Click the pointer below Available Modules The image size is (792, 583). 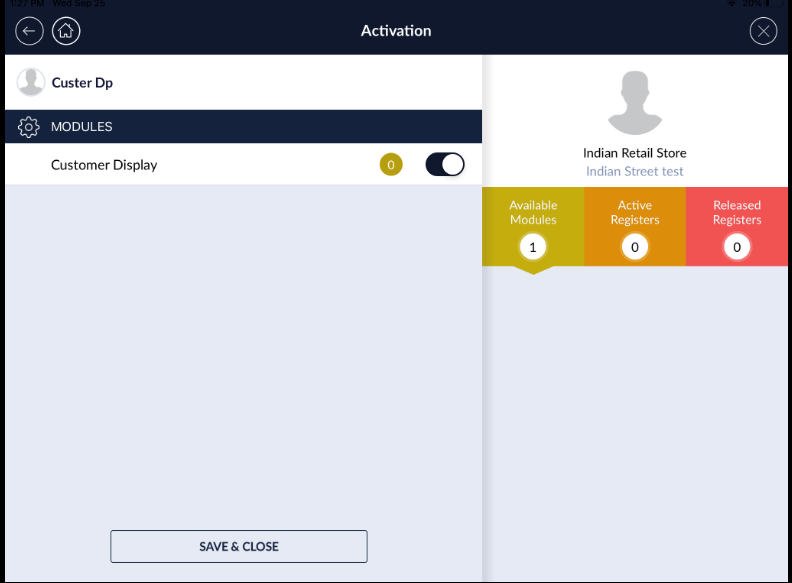[533, 269]
